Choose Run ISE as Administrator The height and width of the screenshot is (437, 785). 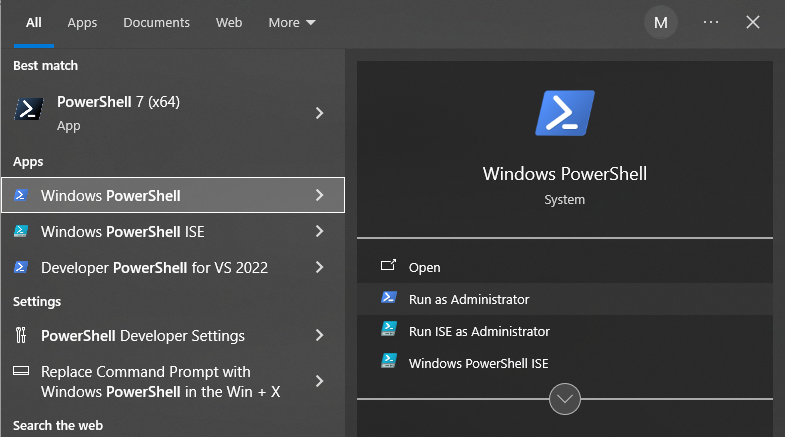pyautogui.click(x=565, y=331)
